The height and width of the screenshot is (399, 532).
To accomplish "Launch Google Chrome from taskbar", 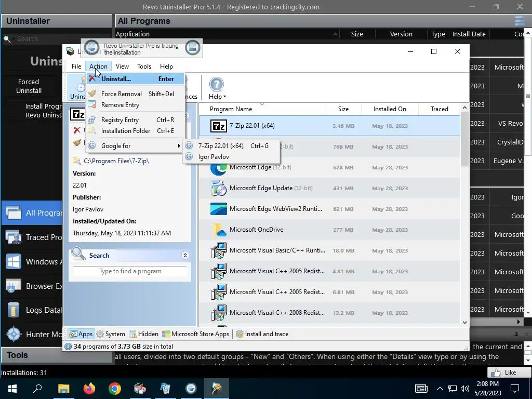I will 115,389.
